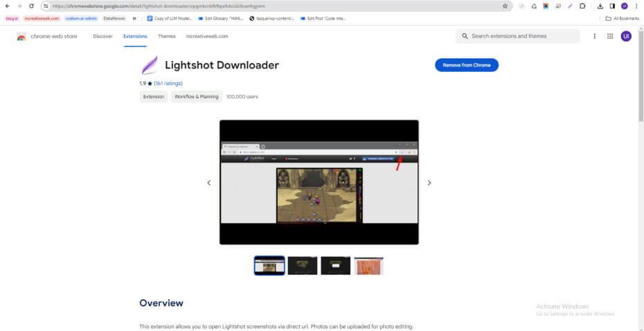The height and width of the screenshot is (331, 644).
Task: Switch to the Themes tab
Action: (167, 36)
